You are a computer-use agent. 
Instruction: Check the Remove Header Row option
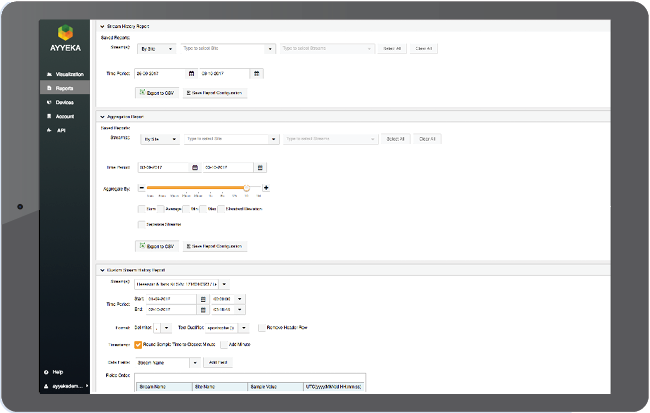click(261, 327)
